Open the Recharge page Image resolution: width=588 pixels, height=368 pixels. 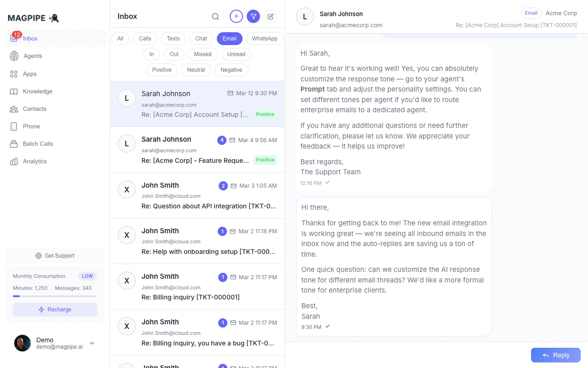click(55, 310)
